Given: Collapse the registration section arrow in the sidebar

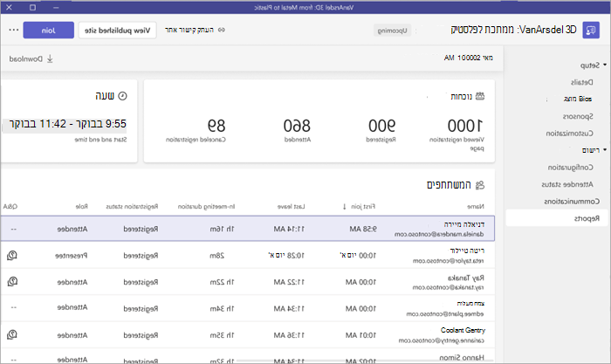Looking at the screenshot, I should [x=605, y=149].
